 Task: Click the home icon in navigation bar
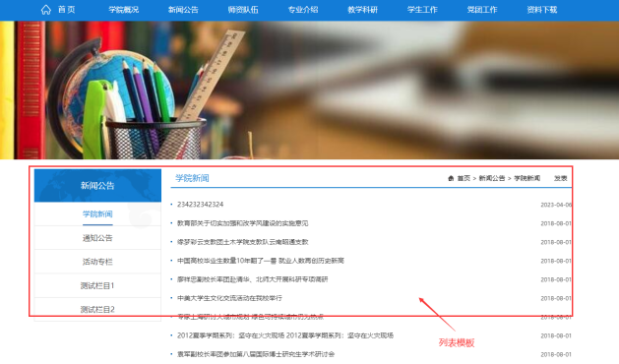(46, 10)
